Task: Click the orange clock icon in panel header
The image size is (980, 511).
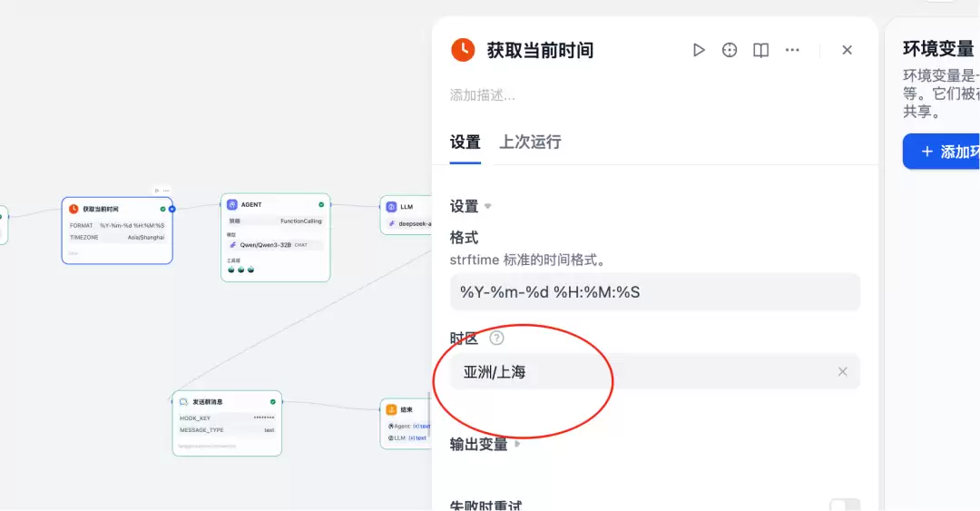Action: tap(463, 50)
